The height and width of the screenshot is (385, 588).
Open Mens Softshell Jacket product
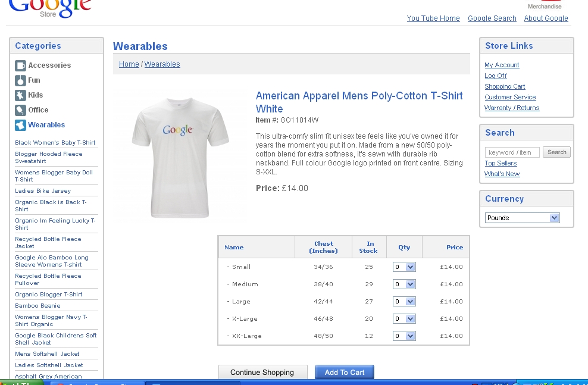47,354
